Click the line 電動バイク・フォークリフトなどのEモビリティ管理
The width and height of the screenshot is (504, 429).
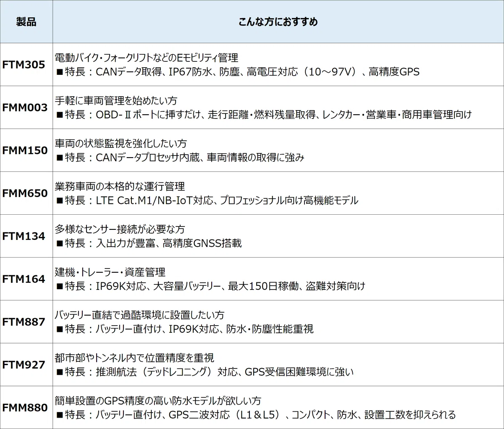coord(147,58)
